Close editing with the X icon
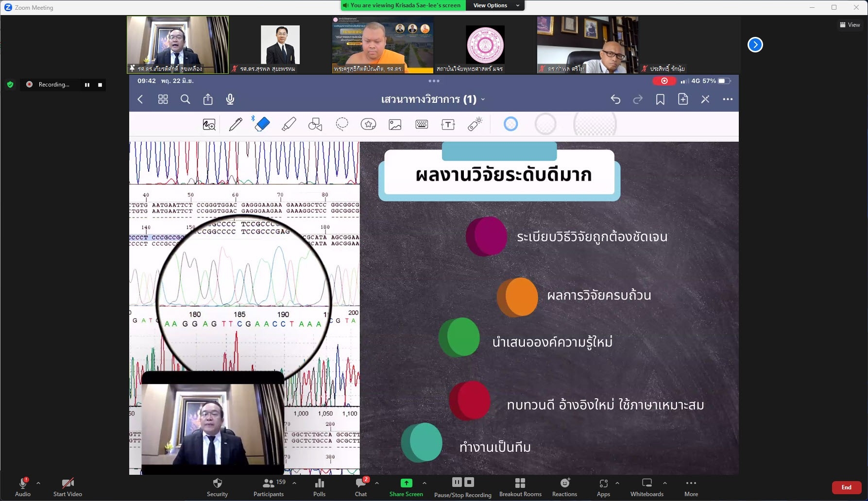Screen dimensions: 868x501 click(705, 100)
